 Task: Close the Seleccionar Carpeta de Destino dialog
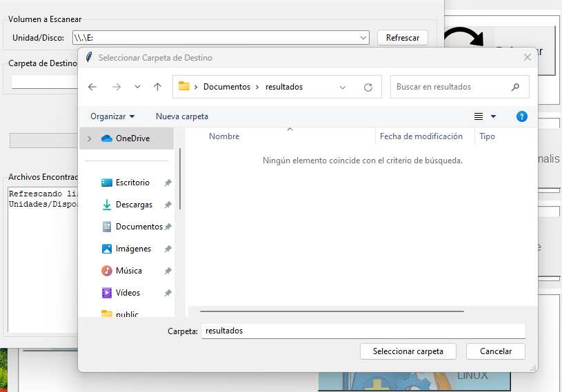coord(527,57)
